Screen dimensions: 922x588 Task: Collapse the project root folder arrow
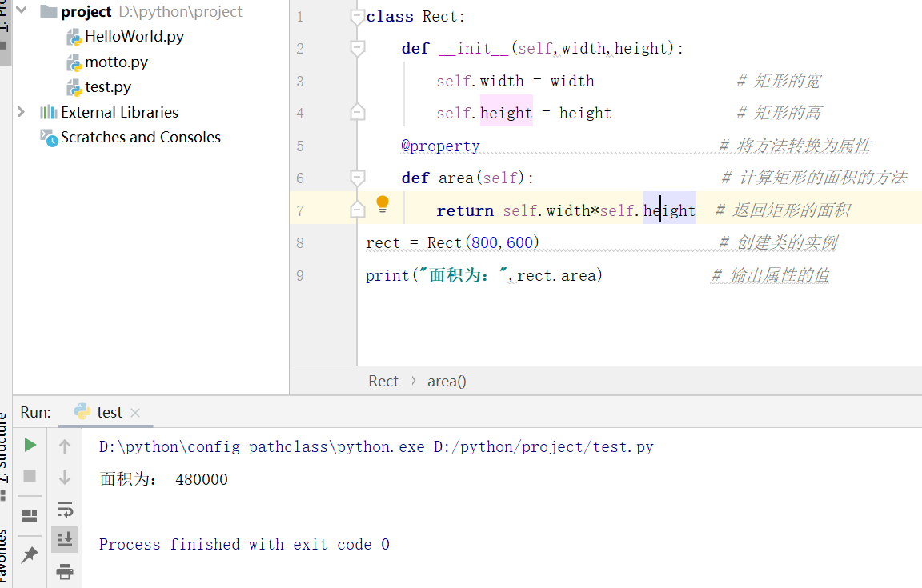pyautogui.click(x=22, y=10)
